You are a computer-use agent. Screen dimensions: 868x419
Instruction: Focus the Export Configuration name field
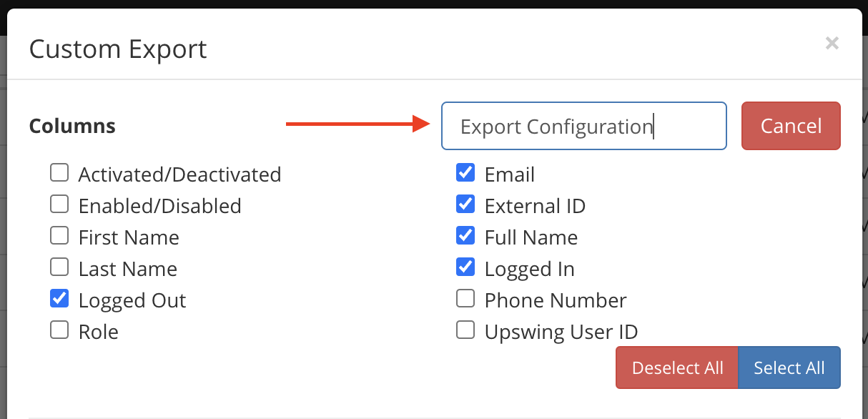coord(584,126)
